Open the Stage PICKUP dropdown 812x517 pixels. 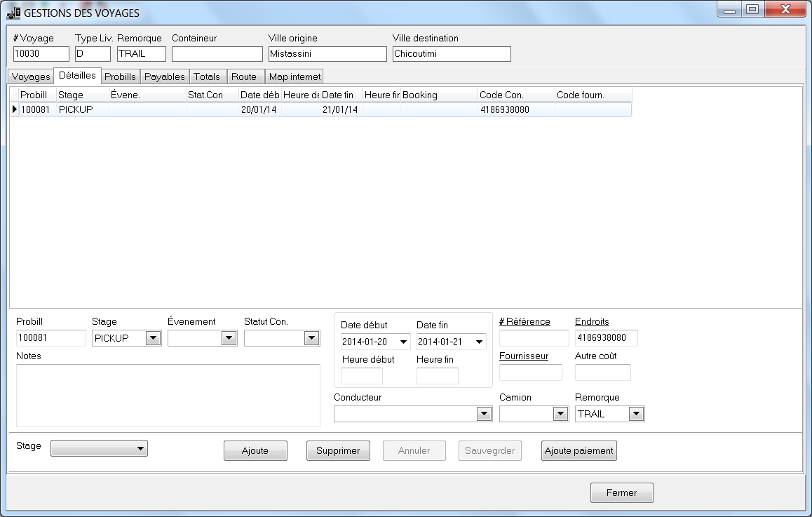[x=153, y=338]
